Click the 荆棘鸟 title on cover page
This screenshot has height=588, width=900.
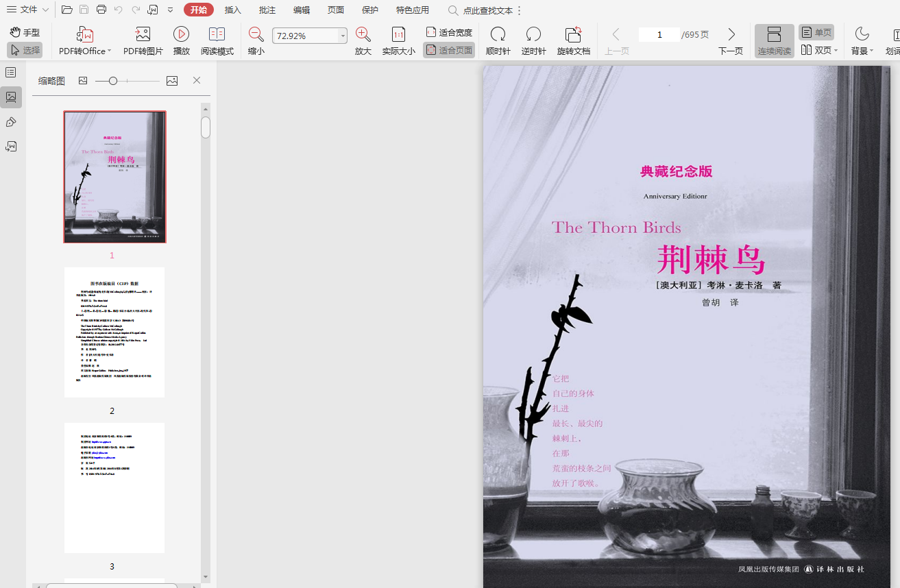coord(711,260)
